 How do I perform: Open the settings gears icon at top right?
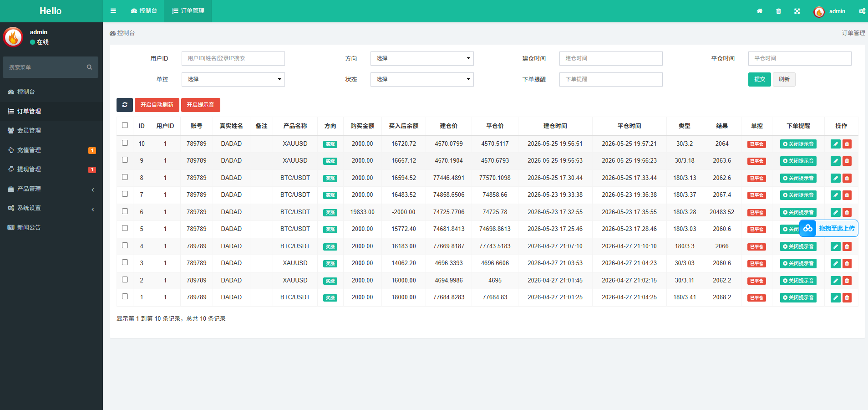[x=862, y=11]
